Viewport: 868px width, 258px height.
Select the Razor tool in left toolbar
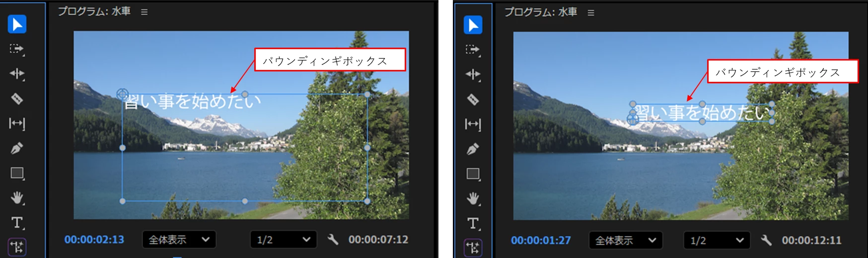[17, 99]
